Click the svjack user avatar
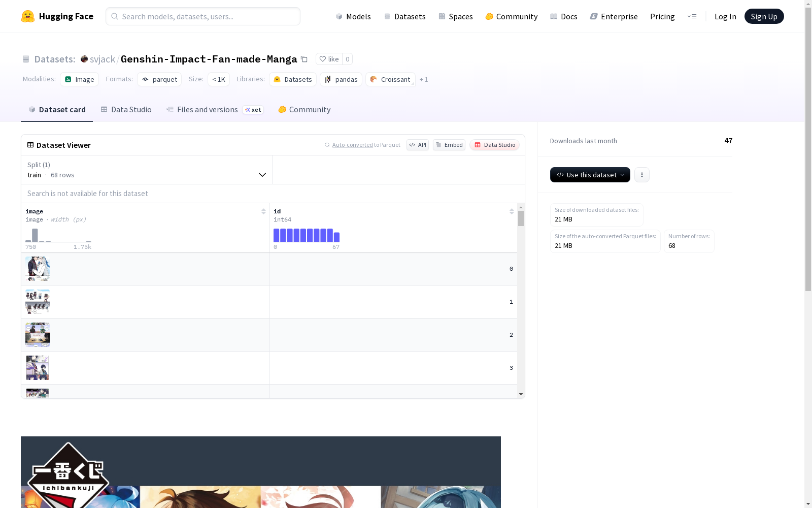 pyautogui.click(x=84, y=59)
